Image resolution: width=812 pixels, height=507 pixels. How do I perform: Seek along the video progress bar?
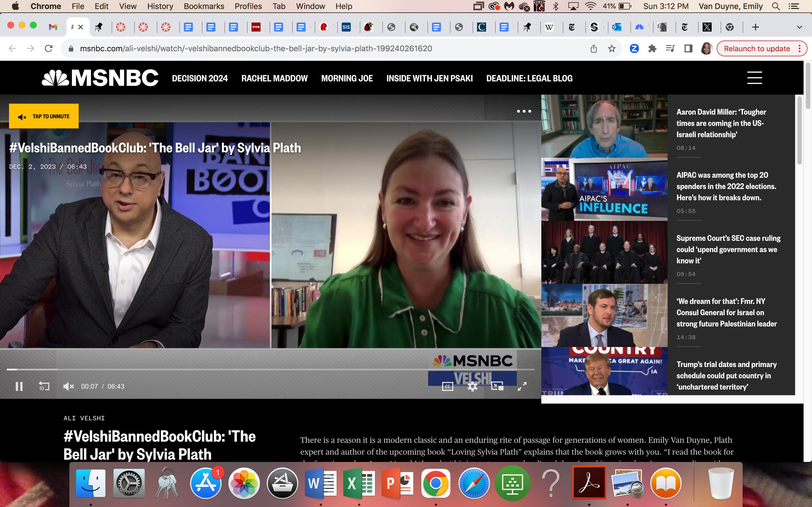coord(270,369)
